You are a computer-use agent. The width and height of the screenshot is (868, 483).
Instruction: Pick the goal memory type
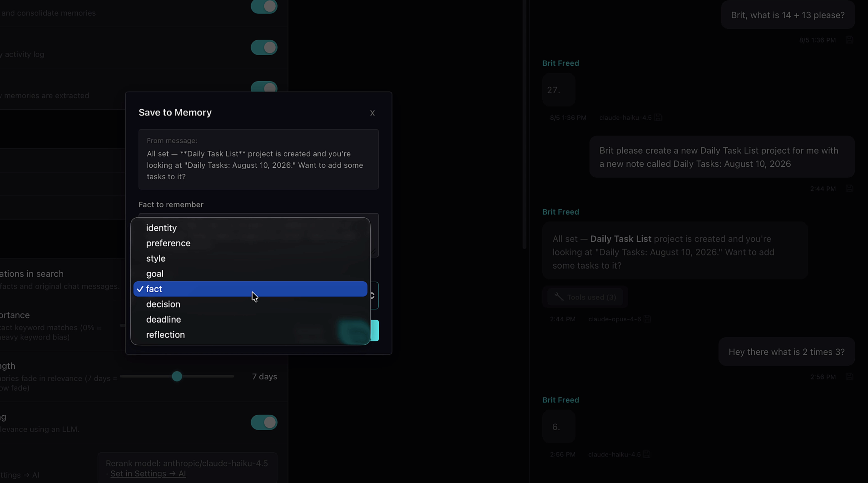tap(250, 274)
